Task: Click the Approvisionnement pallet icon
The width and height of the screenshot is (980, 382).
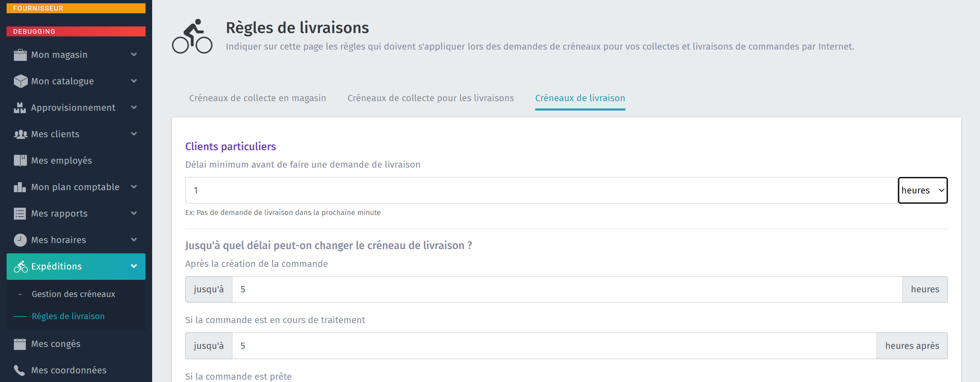Action: (20, 108)
